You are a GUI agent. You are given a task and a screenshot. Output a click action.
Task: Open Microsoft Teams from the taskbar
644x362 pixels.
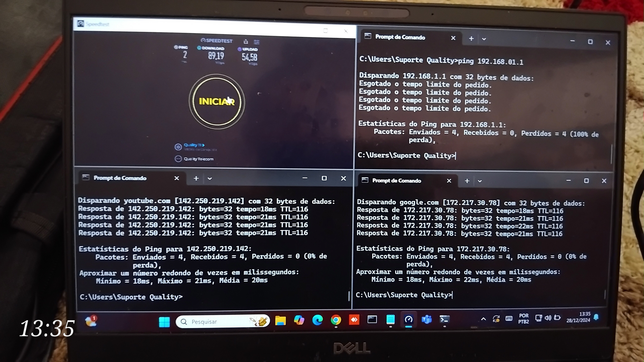click(x=427, y=320)
